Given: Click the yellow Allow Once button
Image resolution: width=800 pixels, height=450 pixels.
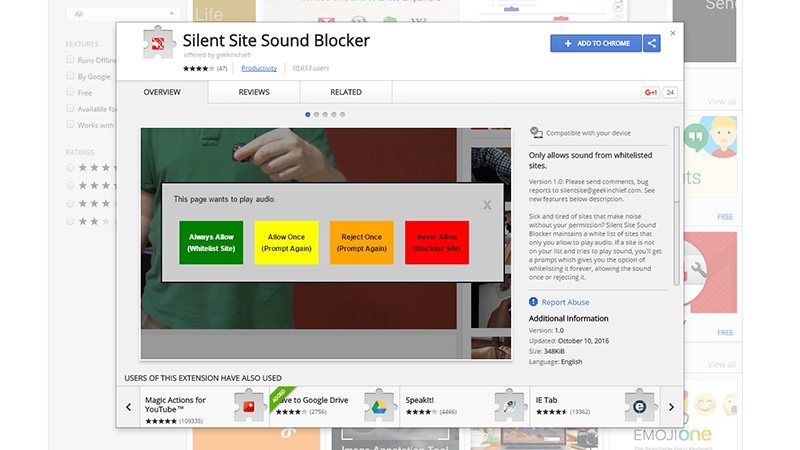Looking at the screenshot, I should point(286,243).
